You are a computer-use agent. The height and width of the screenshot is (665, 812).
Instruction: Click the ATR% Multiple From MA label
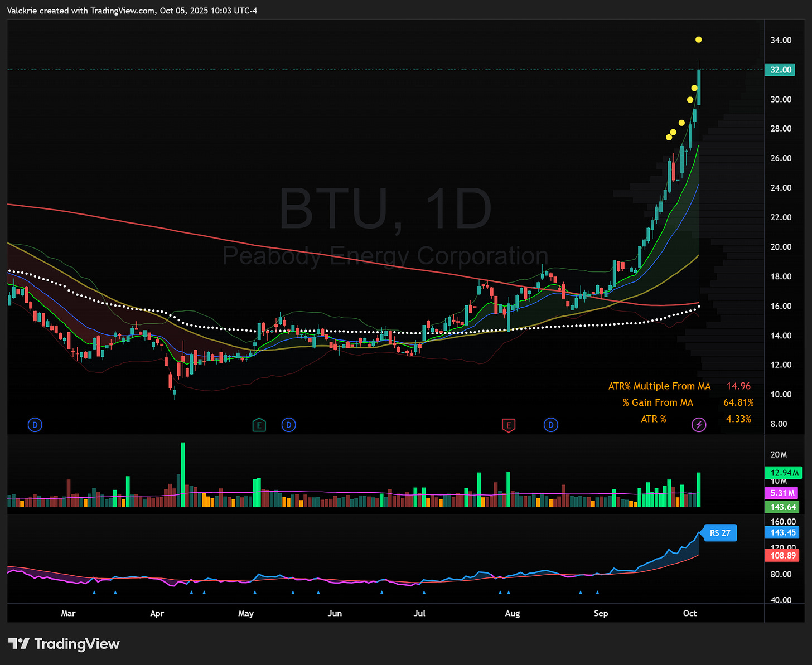tap(659, 386)
